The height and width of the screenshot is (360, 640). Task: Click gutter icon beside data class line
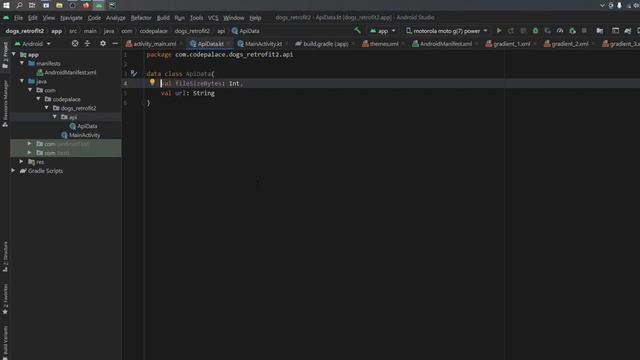(x=134, y=73)
